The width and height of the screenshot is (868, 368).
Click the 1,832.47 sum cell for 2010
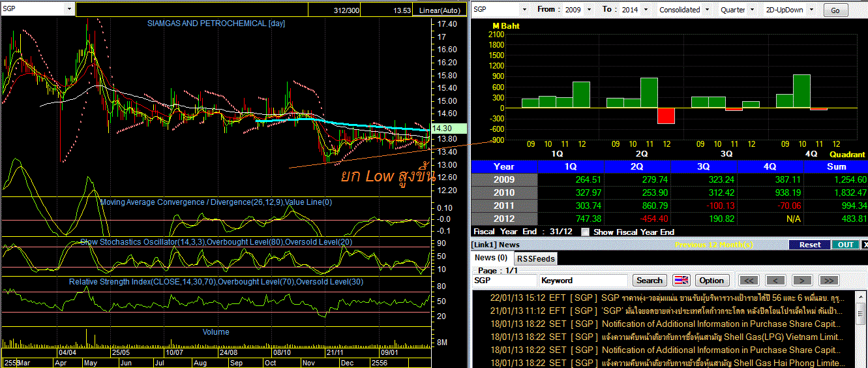click(x=836, y=192)
